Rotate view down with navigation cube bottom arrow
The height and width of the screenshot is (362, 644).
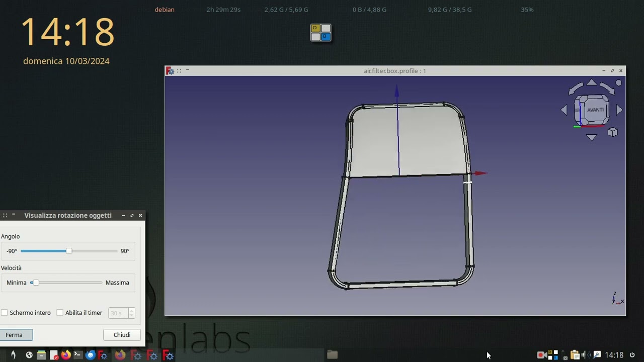[x=592, y=137]
